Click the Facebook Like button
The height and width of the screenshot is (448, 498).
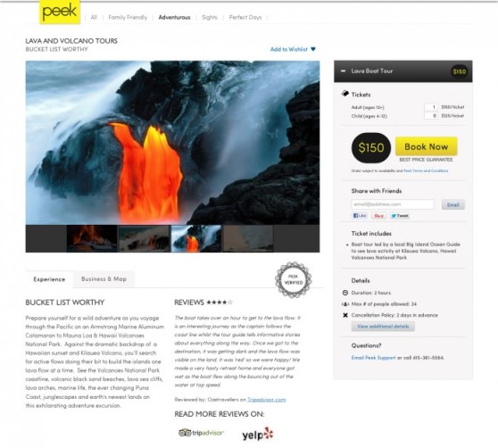pyautogui.click(x=360, y=216)
